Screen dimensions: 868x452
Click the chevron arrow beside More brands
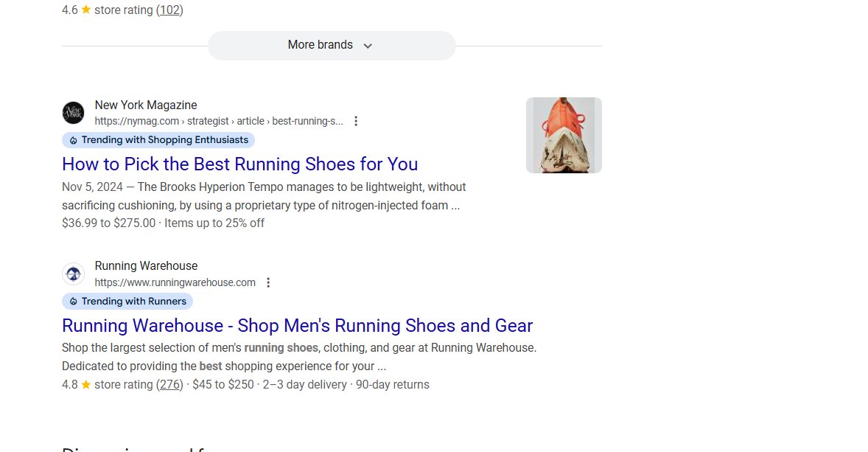click(x=368, y=46)
